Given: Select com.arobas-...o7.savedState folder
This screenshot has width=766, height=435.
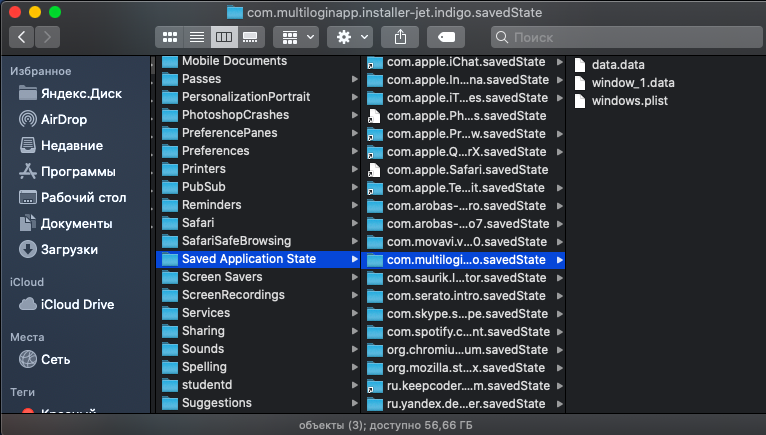Looking at the screenshot, I should (x=464, y=224).
